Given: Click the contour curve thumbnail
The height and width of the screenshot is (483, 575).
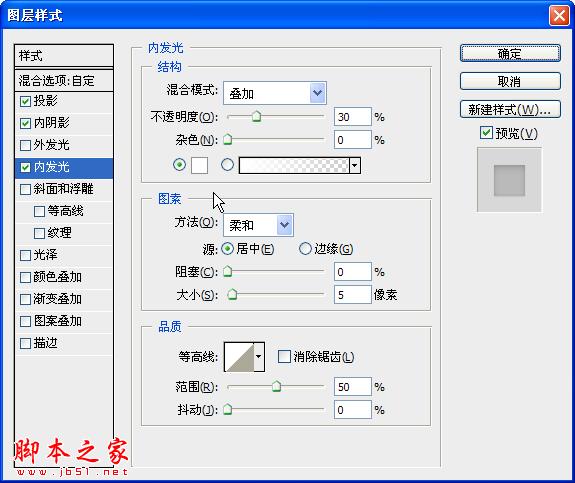Looking at the screenshot, I should (x=239, y=357).
